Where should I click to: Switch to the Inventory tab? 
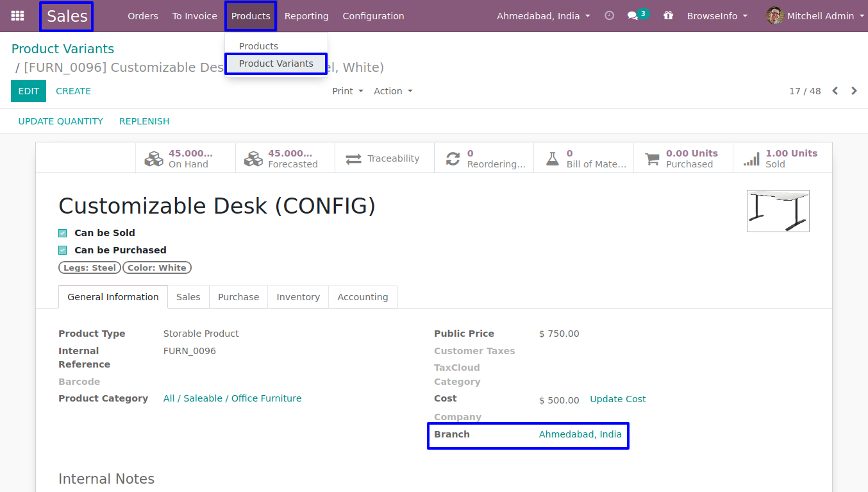[298, 297]
